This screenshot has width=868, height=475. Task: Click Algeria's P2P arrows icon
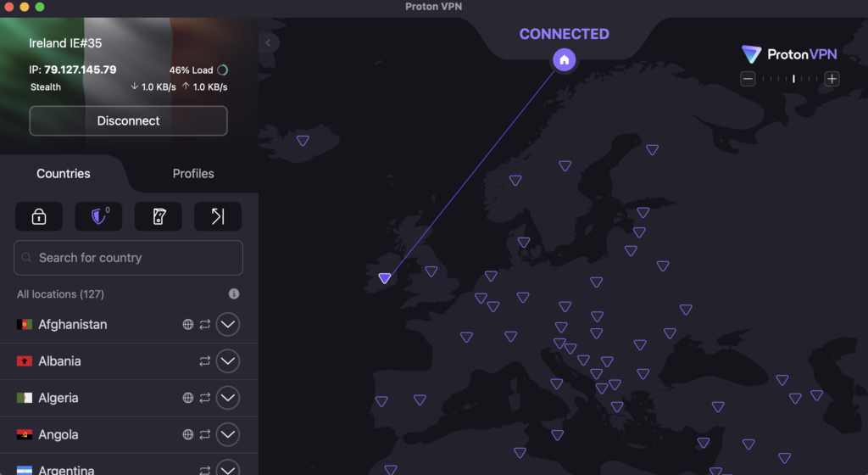205,398
